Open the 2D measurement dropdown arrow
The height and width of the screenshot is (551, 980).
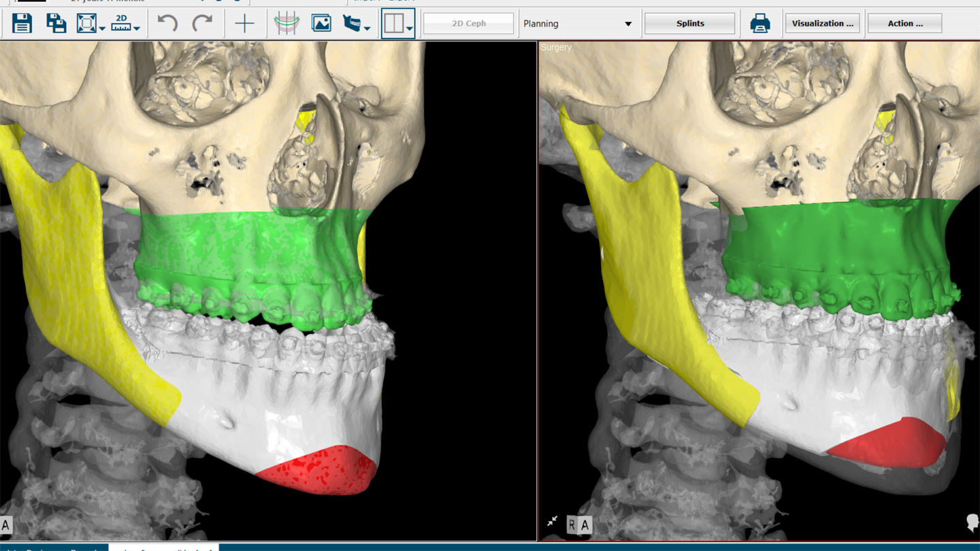click(137, 29)
